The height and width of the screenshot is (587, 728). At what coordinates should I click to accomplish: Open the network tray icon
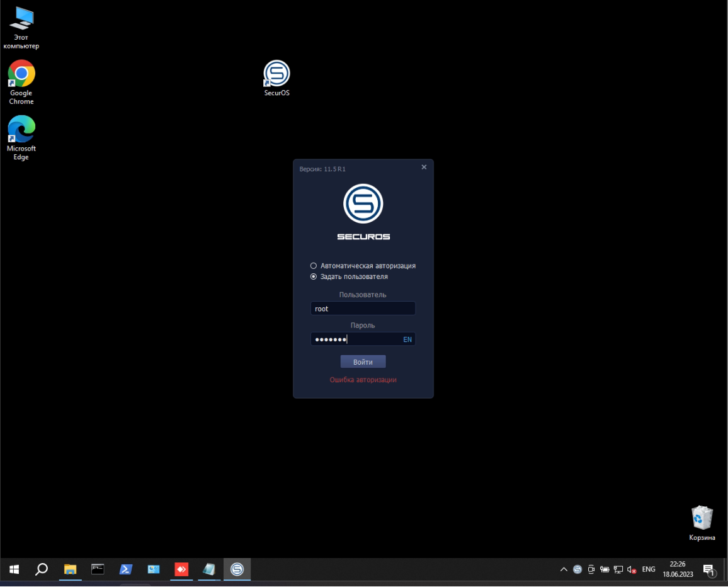pyautogui.click(x=618, y=569)
